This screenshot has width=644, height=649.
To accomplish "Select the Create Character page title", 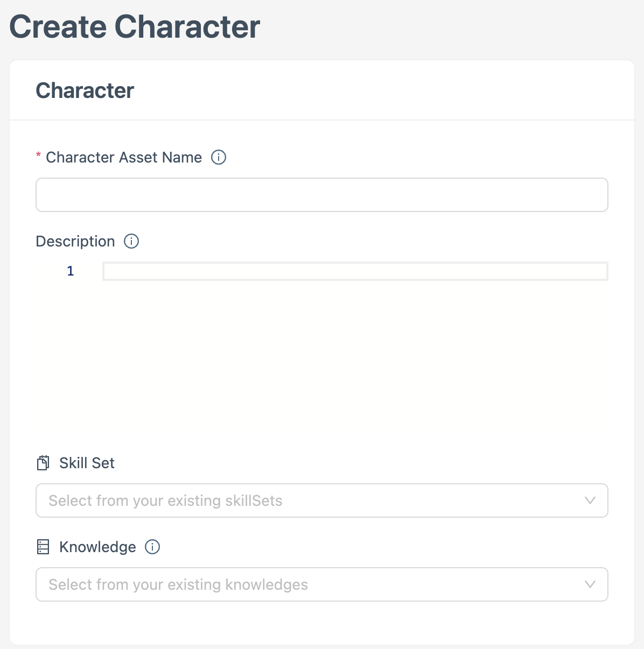I will (134, 26).
